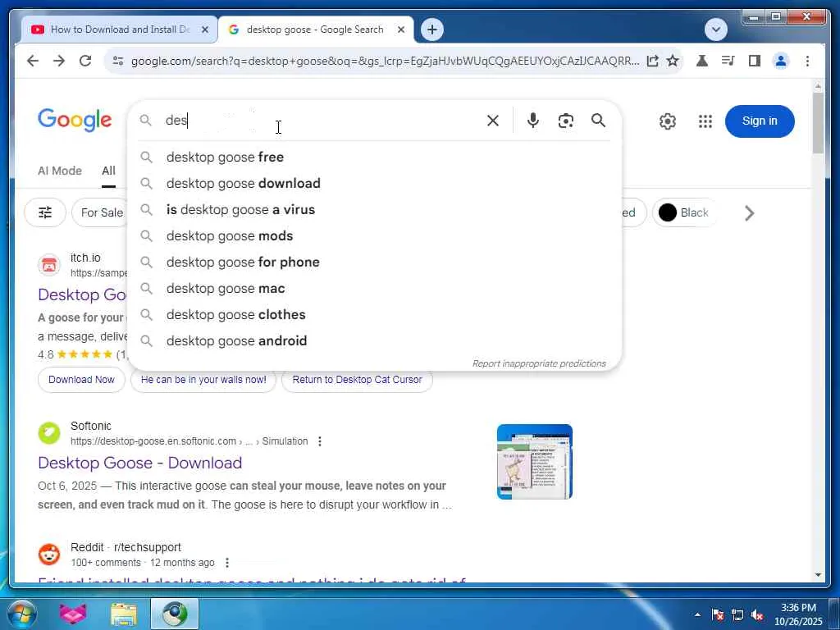Image resolution: width=840 pixels, height=630 pixels.
Task: Choose suggestion desktop goose for phone
Action: tap(374, 262)
